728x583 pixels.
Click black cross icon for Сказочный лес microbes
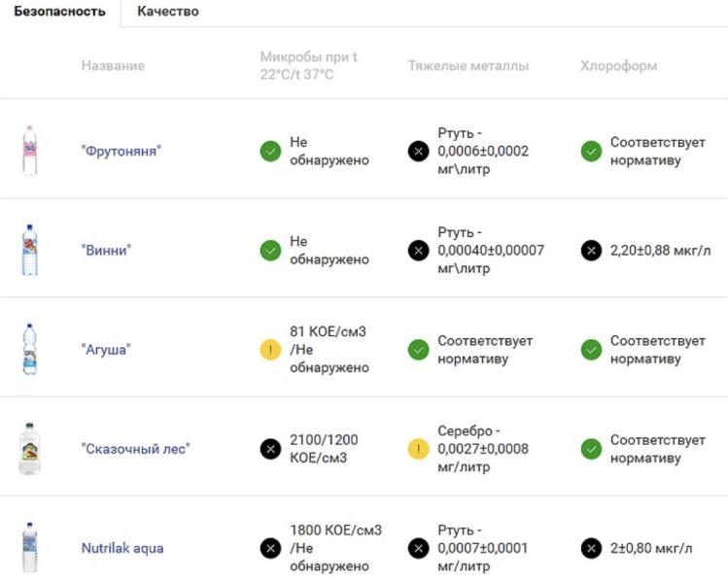point(270,449)
